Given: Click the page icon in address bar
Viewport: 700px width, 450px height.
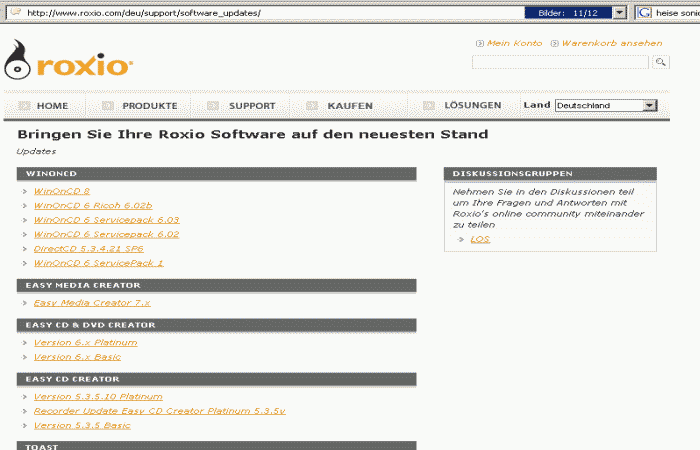Looking at the screenshot, I should pos(13,13).
